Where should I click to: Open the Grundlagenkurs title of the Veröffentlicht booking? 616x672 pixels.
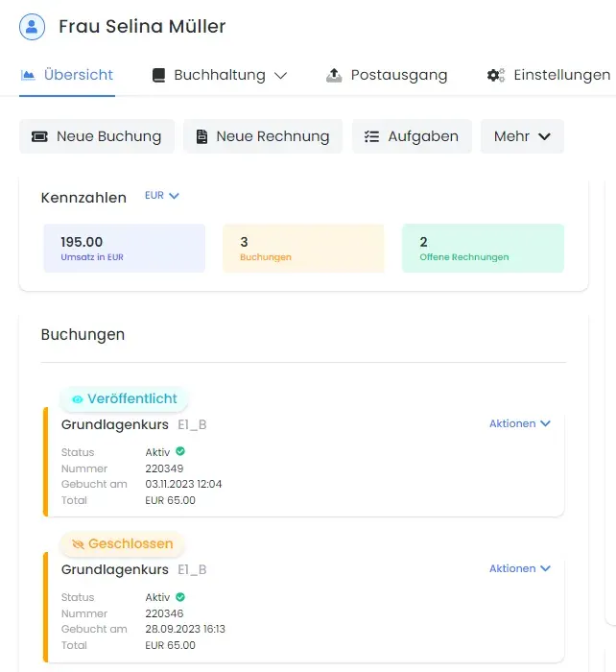[x=115, y=424]
